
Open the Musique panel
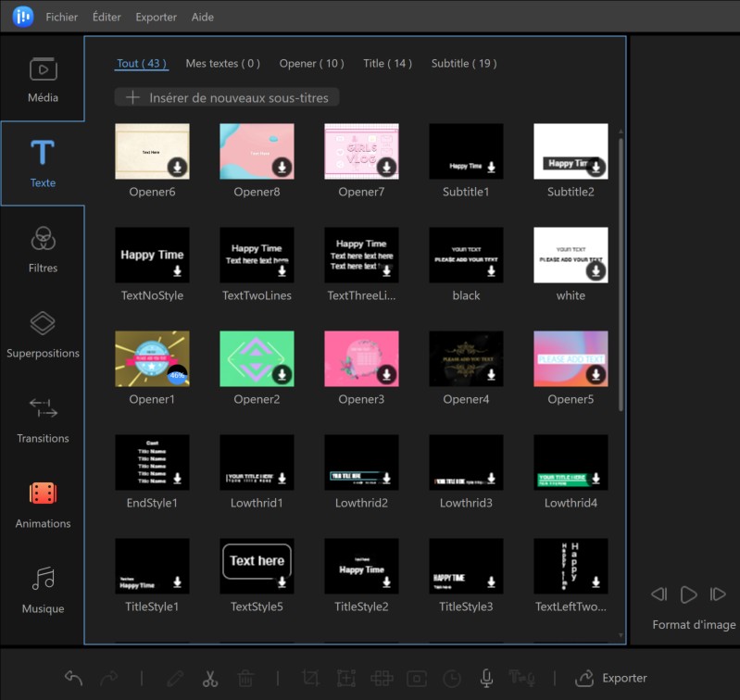point(43,590)
